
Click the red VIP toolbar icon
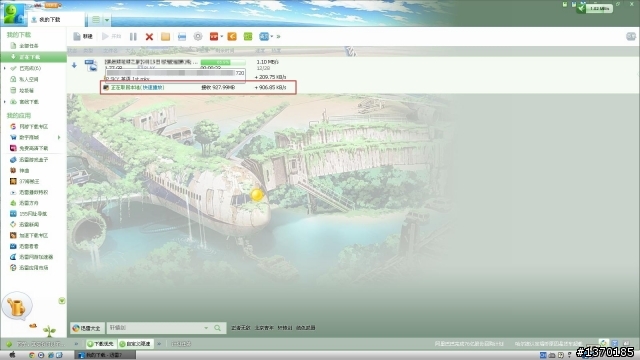click(x=214, y=37)
